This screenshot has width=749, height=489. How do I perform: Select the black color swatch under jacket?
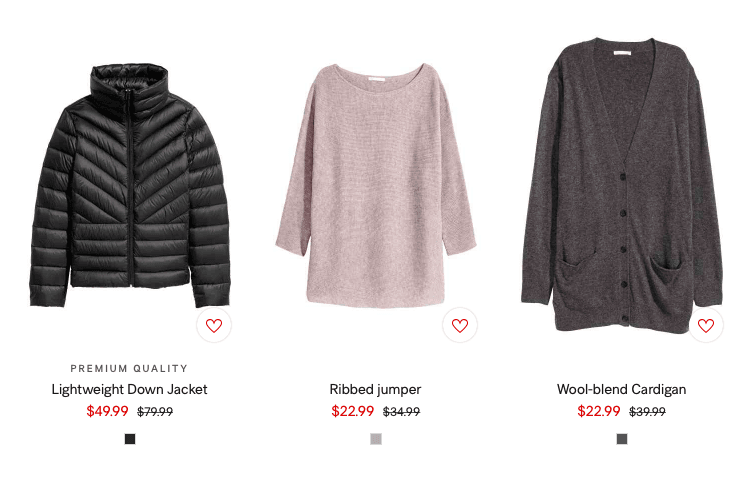click(x=130, y=439)
